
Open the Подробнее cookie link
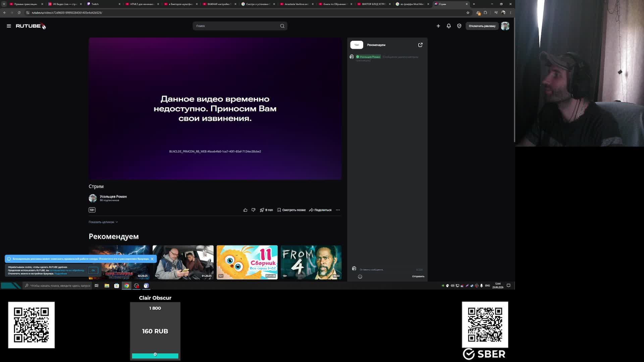pos(61,274)
